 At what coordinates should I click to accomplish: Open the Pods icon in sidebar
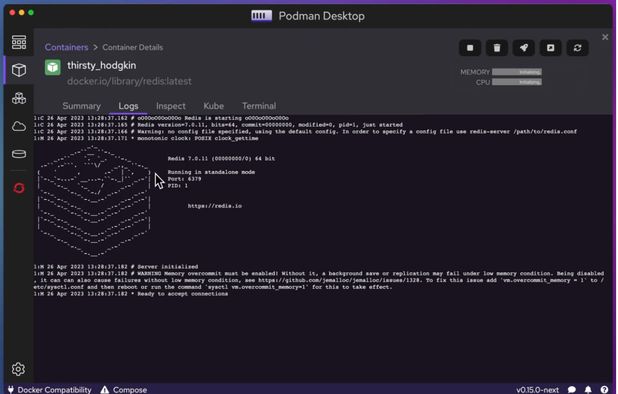pos(19,98)
